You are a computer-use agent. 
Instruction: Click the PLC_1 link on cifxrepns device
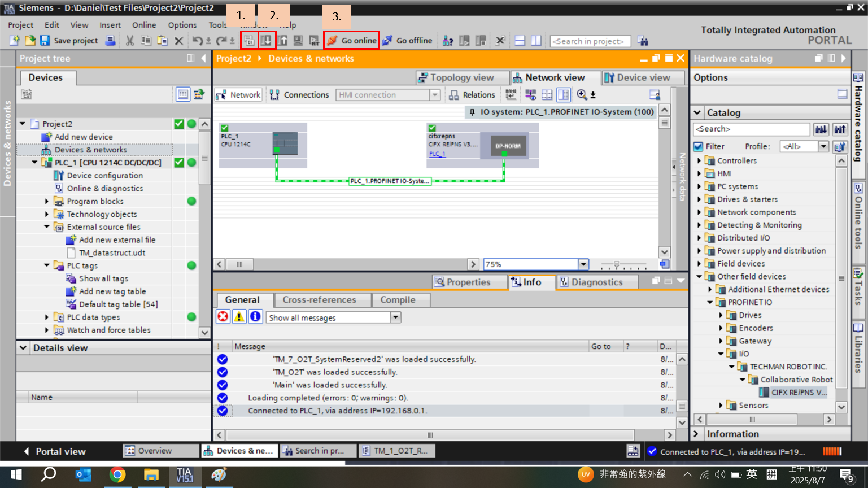tap(437, 154)
